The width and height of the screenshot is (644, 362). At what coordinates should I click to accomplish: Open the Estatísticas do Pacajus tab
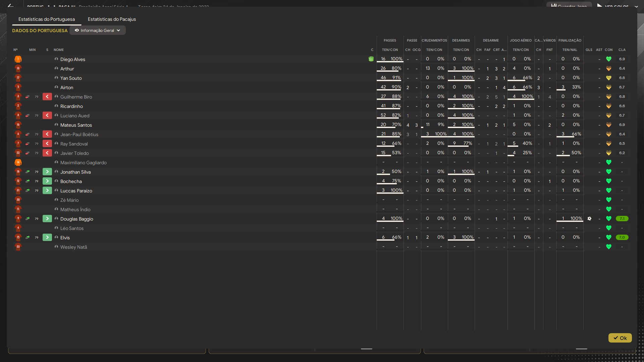click(x=112, y=19)
